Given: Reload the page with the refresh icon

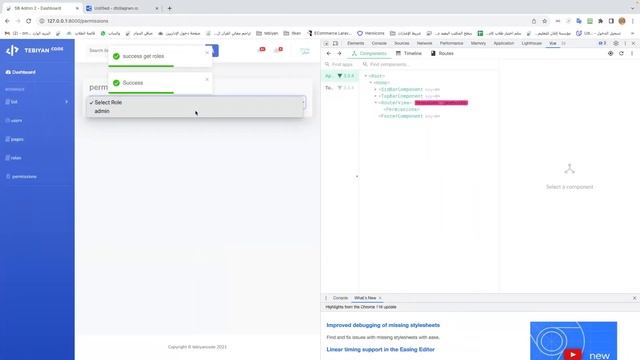Looking at the screenshot, I should [x=28, y=21].
